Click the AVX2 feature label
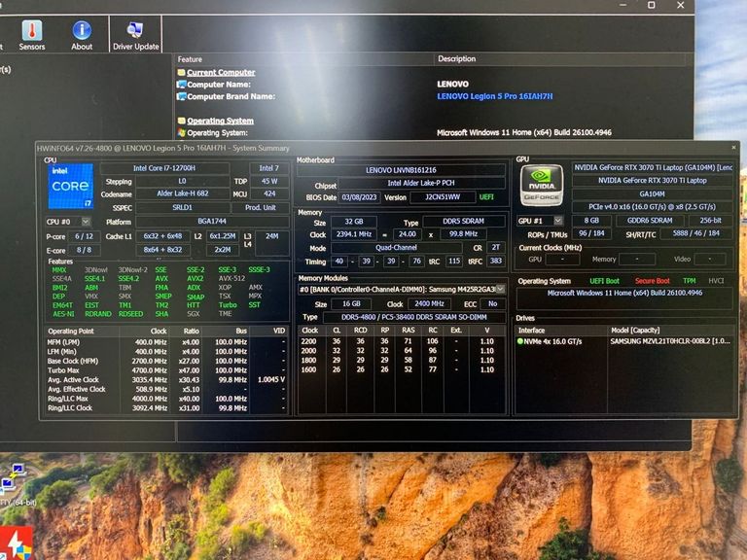This screenshot has height=560, width=747. [x=195, y=278]
